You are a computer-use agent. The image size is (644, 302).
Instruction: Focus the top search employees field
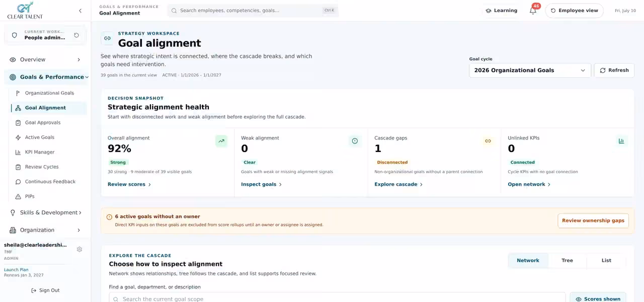(253, 11)
